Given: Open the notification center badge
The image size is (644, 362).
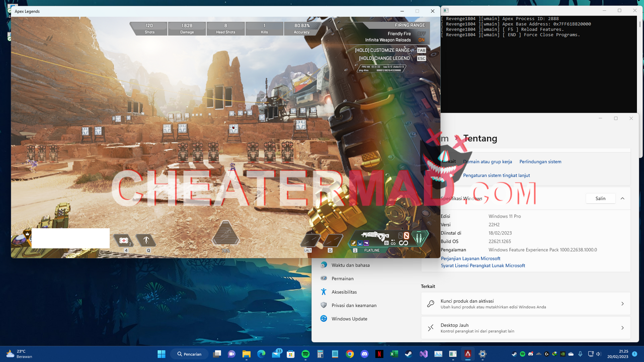Looking at the screenshot, I should [634, 354].
